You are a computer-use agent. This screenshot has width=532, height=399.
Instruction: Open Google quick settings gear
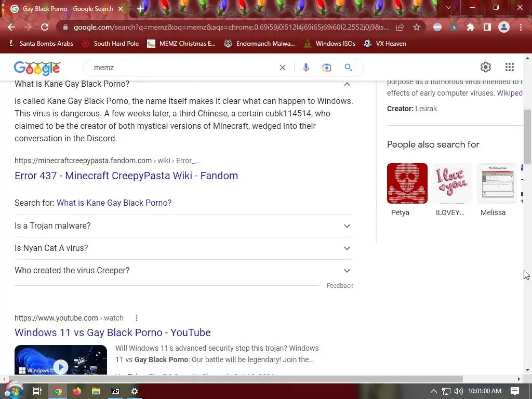(486, 67)
